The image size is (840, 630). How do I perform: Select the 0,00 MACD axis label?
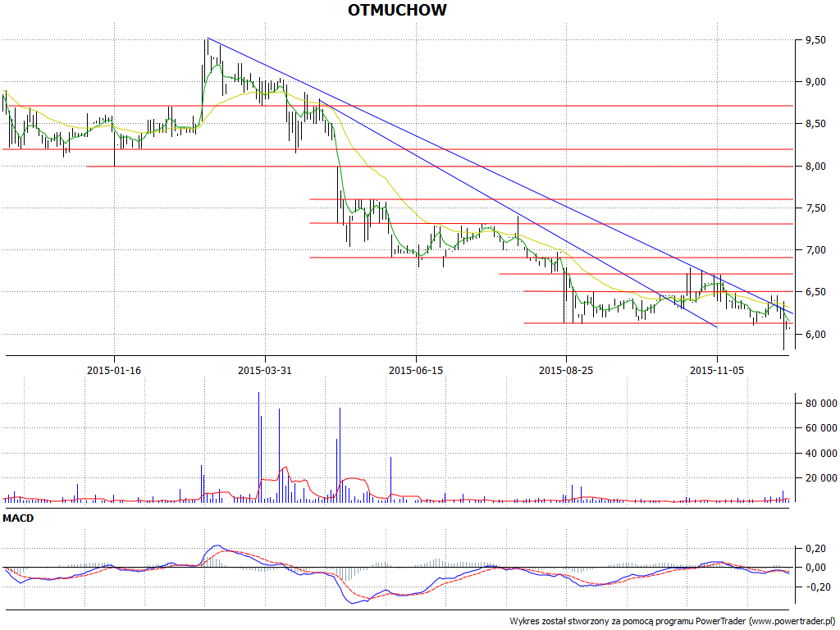coord(816,568)
